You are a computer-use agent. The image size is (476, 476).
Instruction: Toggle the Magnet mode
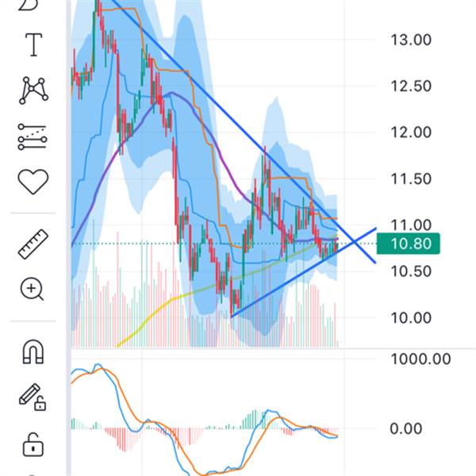[33, 351]
